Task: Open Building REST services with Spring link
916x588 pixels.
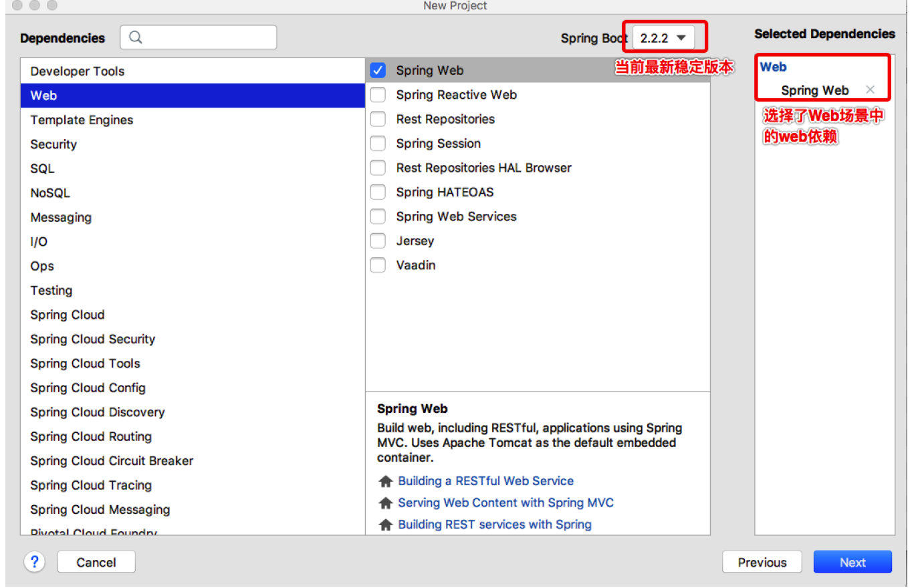Action: click(495, 525)
